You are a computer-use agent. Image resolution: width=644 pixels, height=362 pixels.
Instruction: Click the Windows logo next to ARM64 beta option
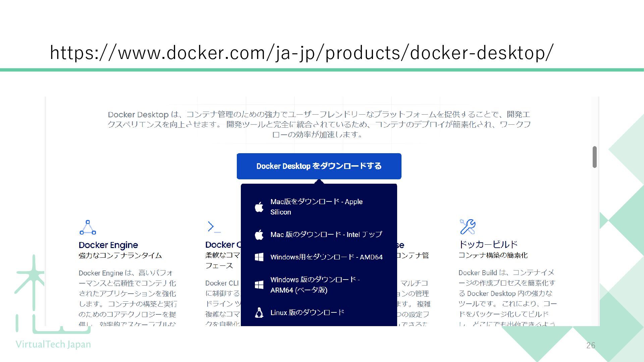click(259, 285)
